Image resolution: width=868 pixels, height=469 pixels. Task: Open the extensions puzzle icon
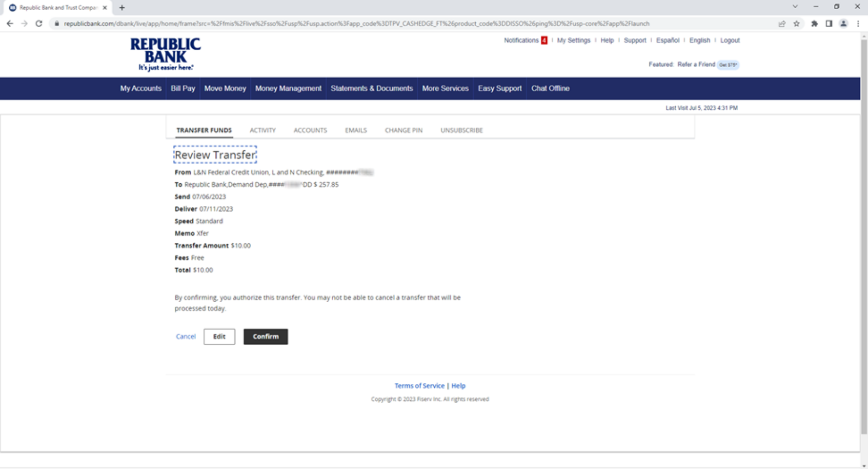814,24
